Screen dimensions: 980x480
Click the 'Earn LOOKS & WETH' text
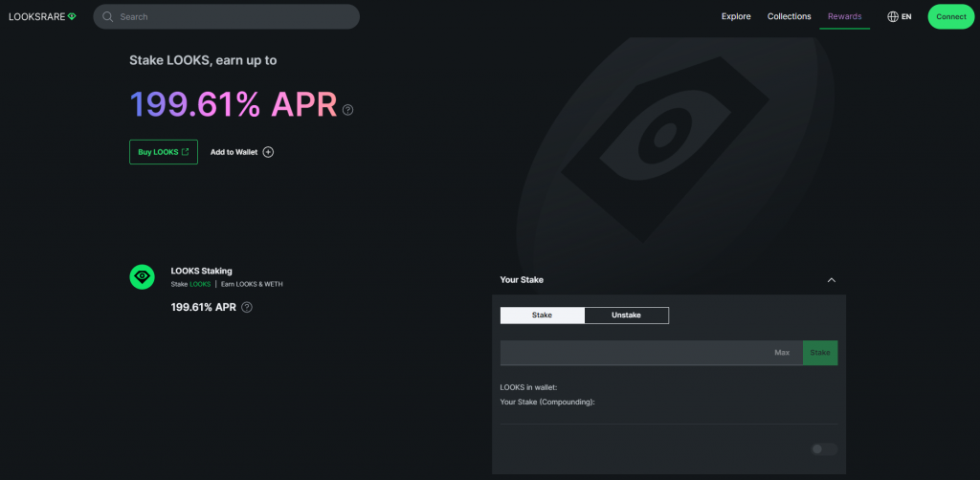tap(252, 284)
